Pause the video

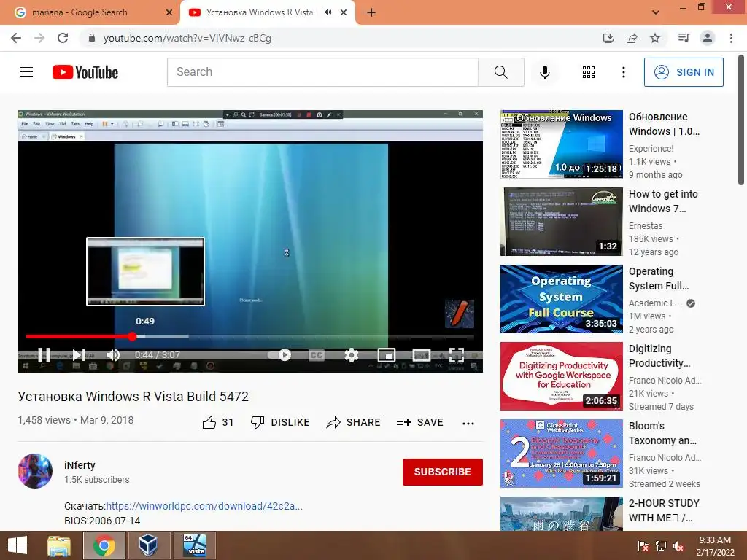point(44,355)
